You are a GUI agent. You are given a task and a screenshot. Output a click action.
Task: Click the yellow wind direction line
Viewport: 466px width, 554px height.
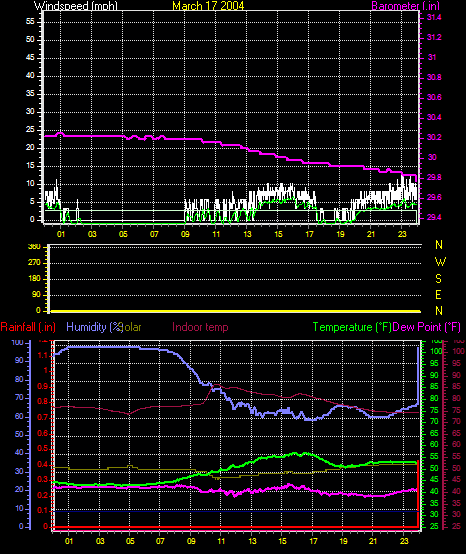click(236, 311)
